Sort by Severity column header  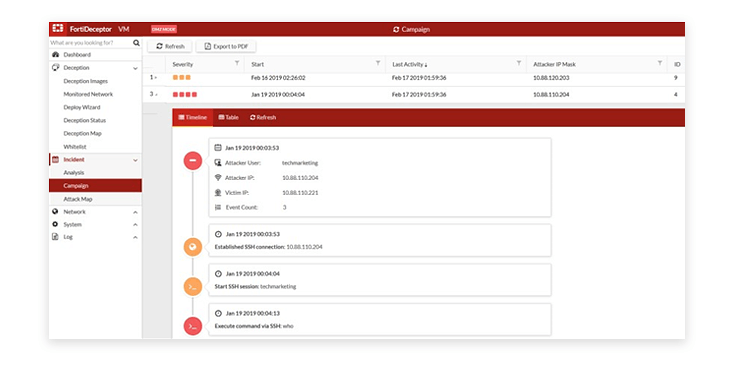pos(183,64)
